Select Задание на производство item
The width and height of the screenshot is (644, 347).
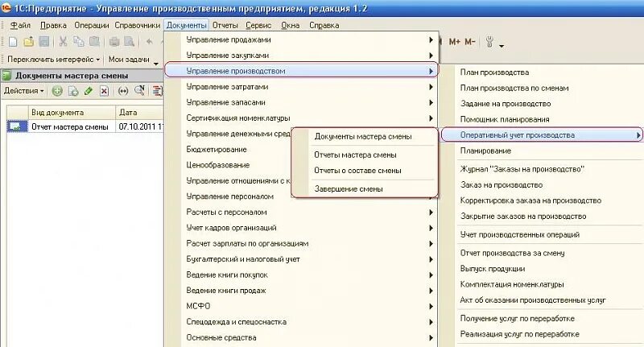coord(506,104)
